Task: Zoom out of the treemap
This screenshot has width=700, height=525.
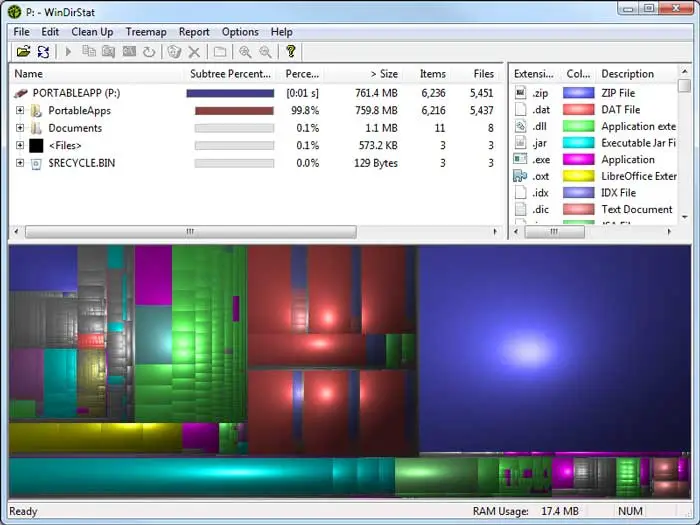Action: coord(265,52)
